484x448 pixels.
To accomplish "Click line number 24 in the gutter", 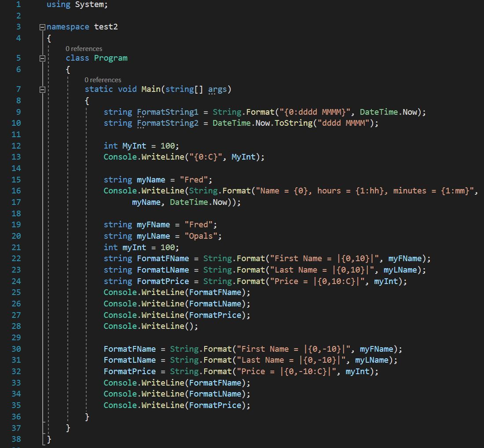I will 16,281.
